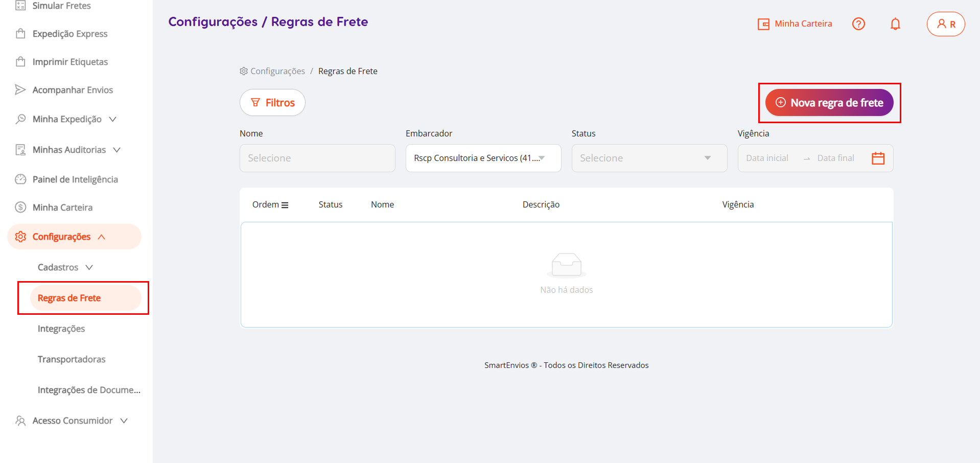Click the Nova regra de frete button
Viewport: 980px width, 463px height.
point(829,103)
